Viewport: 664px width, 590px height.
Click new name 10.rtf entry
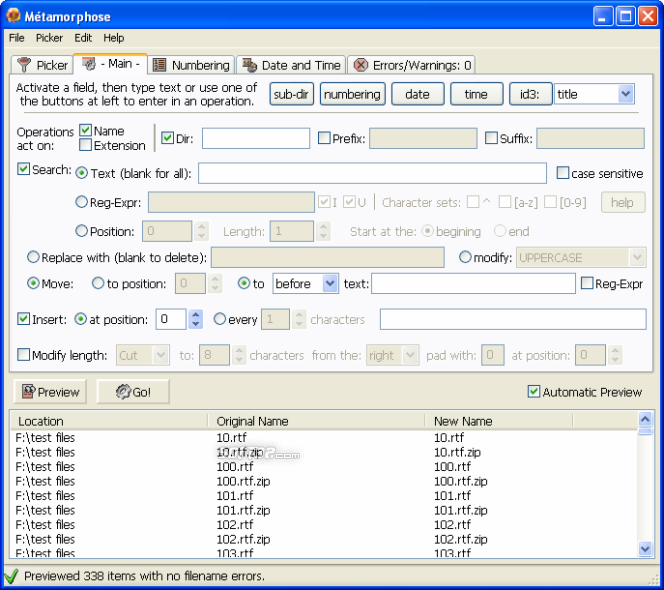click(448, 438)
